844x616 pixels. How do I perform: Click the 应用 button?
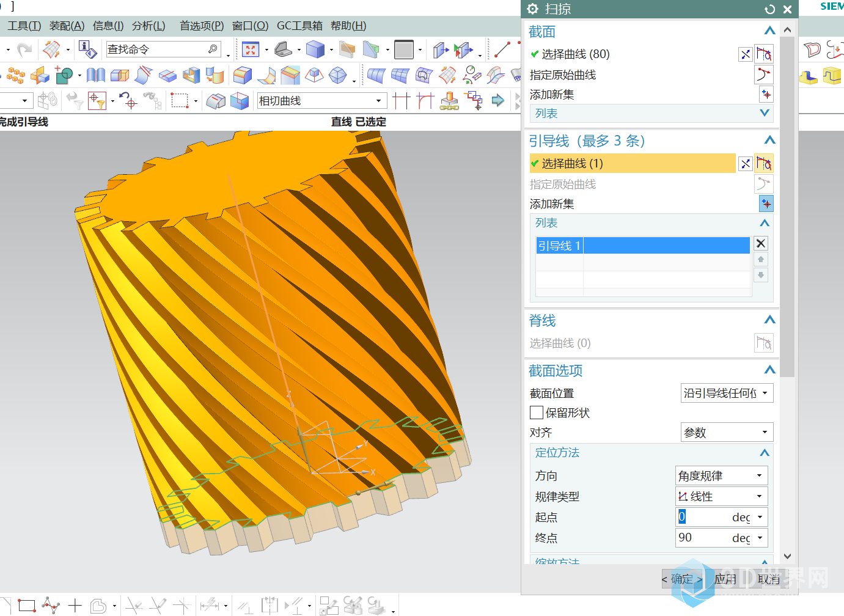[725, 579]
